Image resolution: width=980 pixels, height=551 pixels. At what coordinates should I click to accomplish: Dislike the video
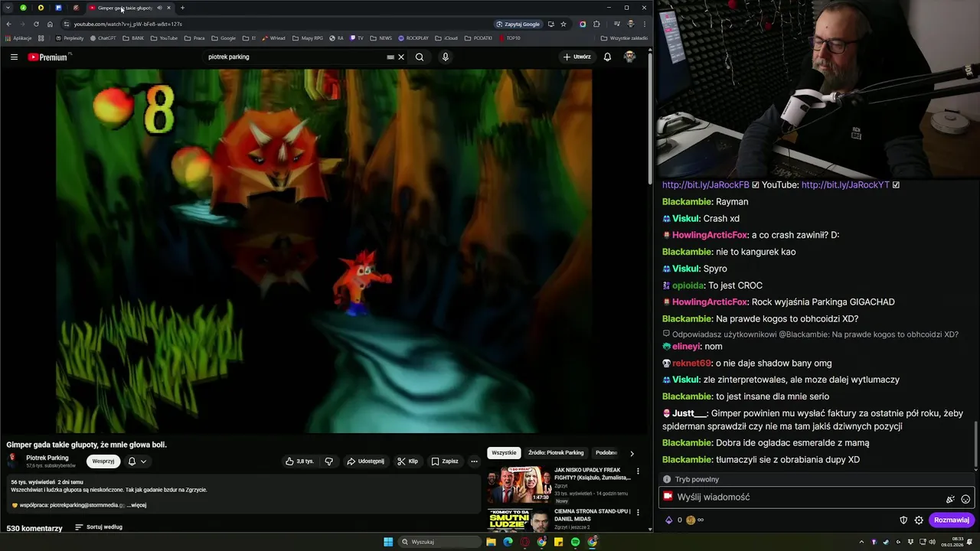[x=328, y=461]
